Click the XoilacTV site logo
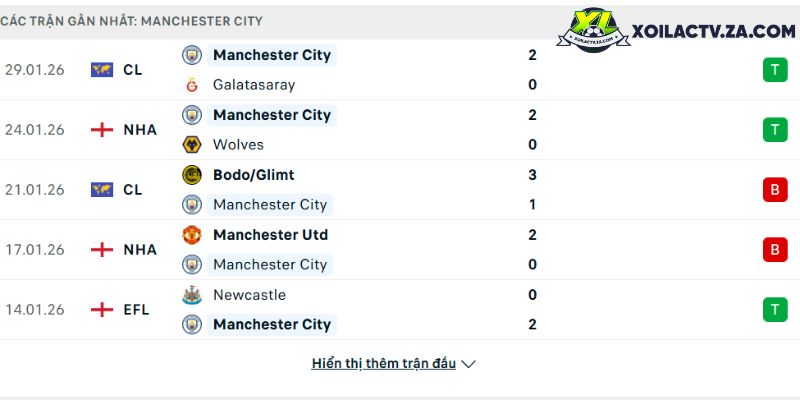 point(677,31)
